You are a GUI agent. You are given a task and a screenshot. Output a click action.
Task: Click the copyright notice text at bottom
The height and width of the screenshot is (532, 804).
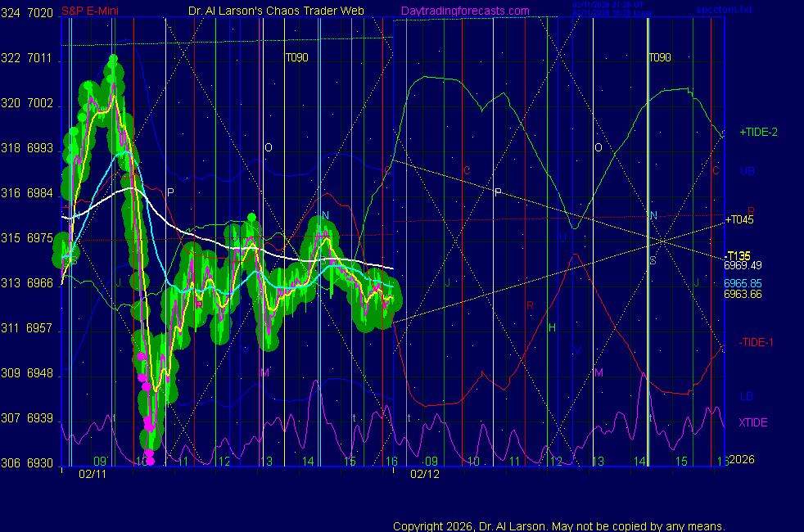[x=558, y=525]
